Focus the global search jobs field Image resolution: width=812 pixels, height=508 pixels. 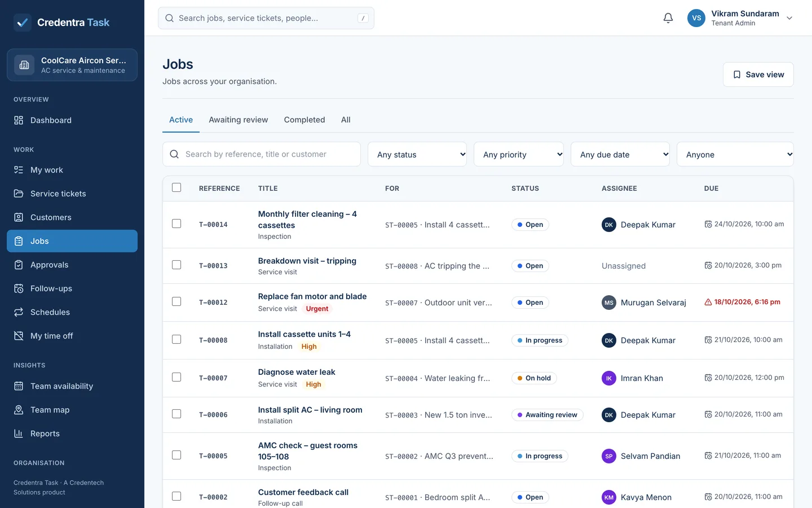click(x=266, y=18)
